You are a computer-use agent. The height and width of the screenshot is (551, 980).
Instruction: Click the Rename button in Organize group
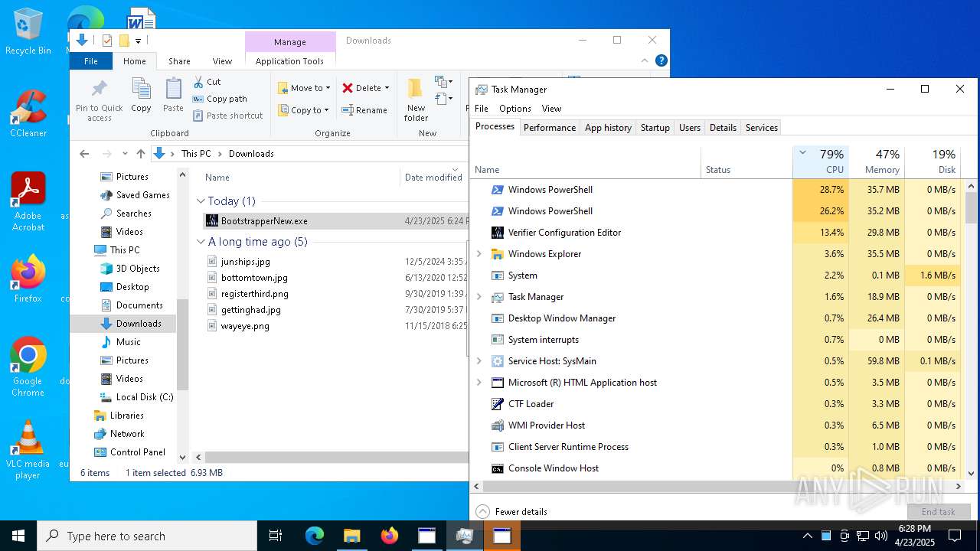tap(364, 110)
